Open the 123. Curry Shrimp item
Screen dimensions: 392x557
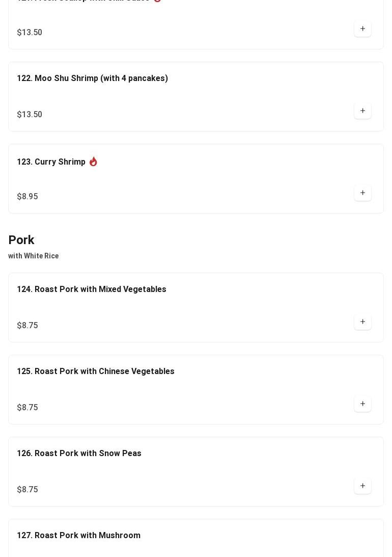pos(51,162)
